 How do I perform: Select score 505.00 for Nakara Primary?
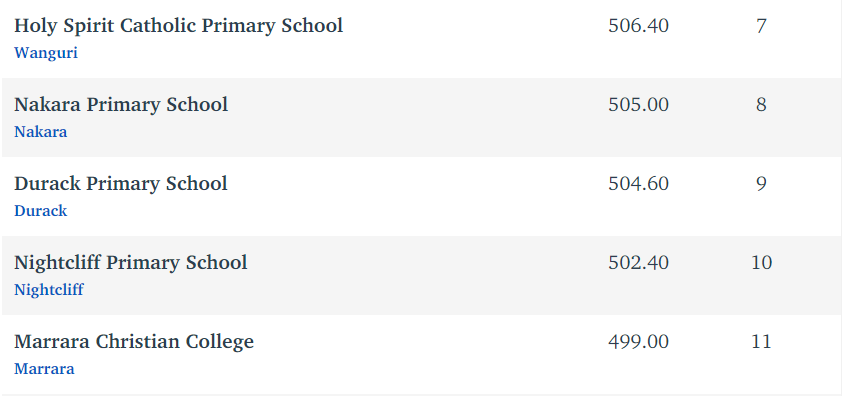tap(638, 104)
